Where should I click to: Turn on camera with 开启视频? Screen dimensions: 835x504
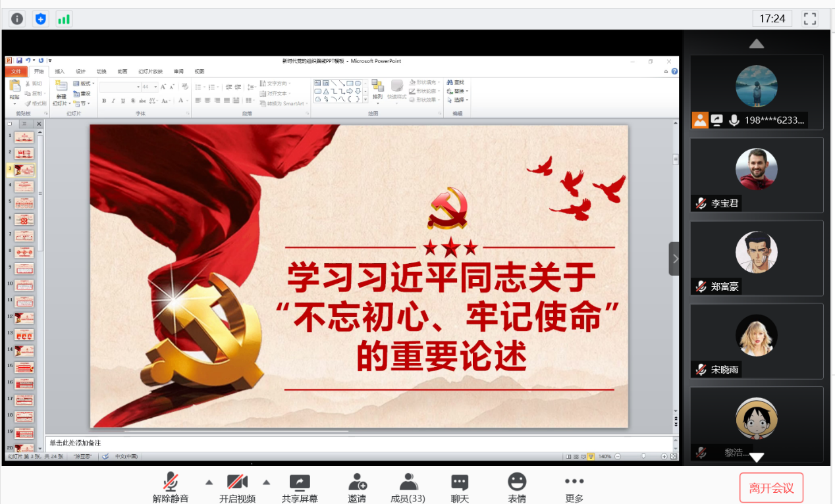(237, 488)
